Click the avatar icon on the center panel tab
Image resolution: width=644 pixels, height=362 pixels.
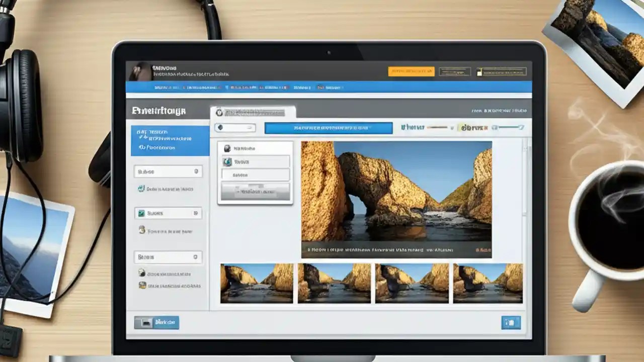coord(219,112)
